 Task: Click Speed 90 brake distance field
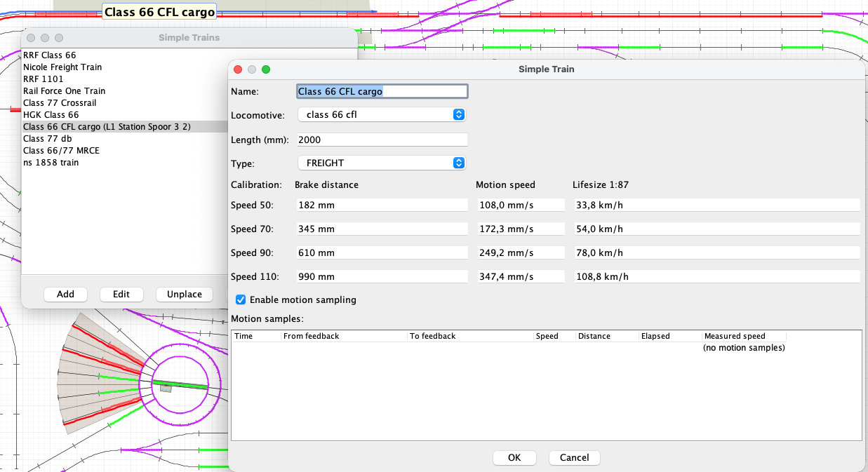pos(382,252)
